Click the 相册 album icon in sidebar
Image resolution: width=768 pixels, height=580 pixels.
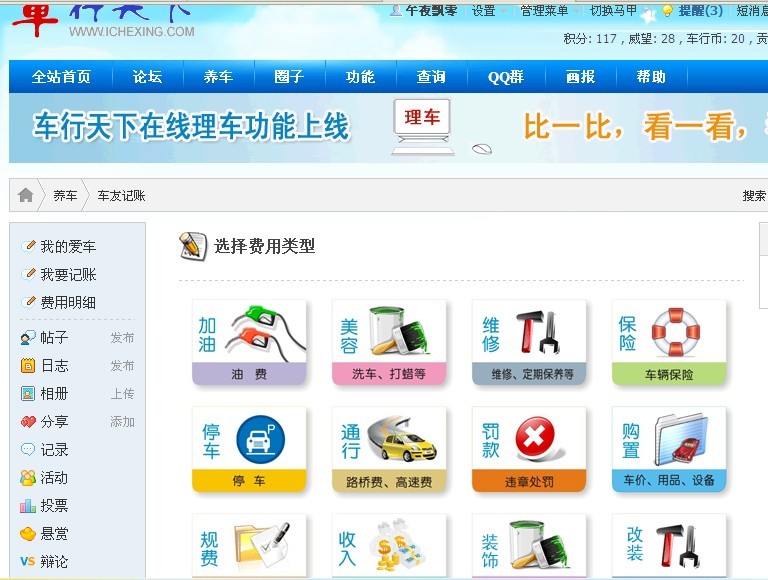coord(28,393)
